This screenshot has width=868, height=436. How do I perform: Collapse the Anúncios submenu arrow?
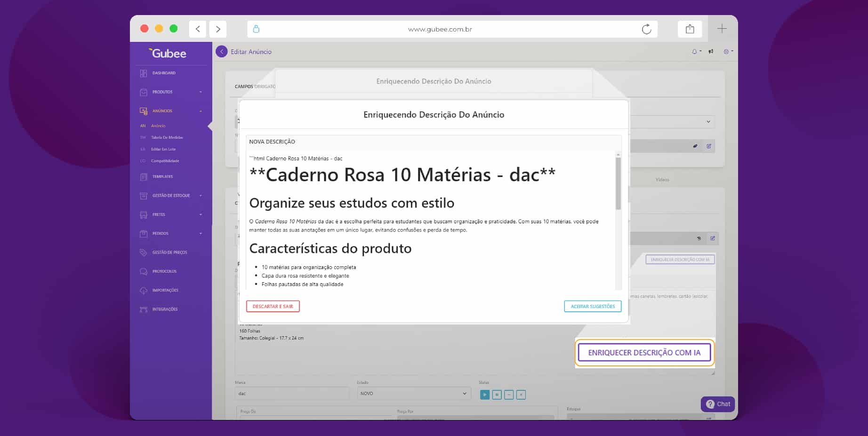(201, 111)
